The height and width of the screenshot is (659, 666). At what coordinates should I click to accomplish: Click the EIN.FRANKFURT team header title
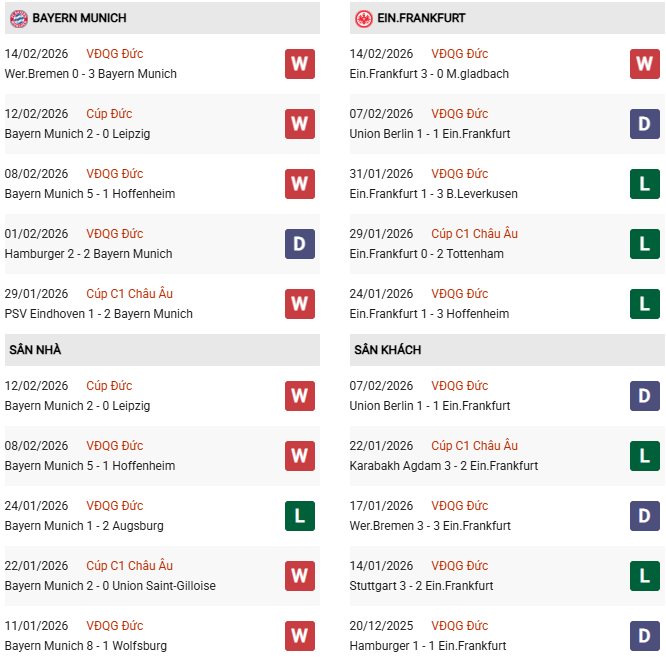coord(423,18)
